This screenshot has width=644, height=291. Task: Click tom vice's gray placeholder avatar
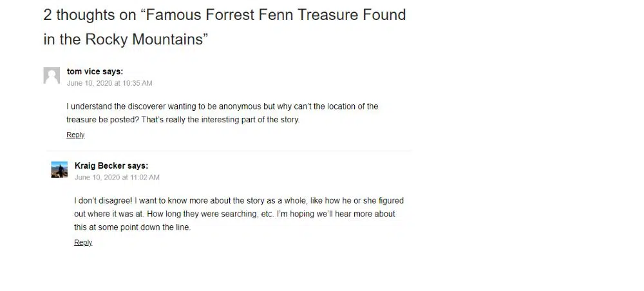[52, 75]
